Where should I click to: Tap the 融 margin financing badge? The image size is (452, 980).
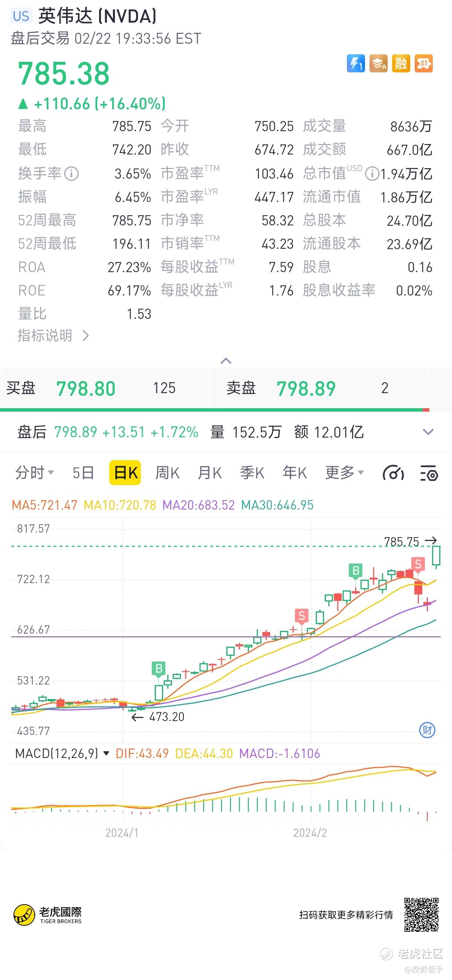coord(401,63)
